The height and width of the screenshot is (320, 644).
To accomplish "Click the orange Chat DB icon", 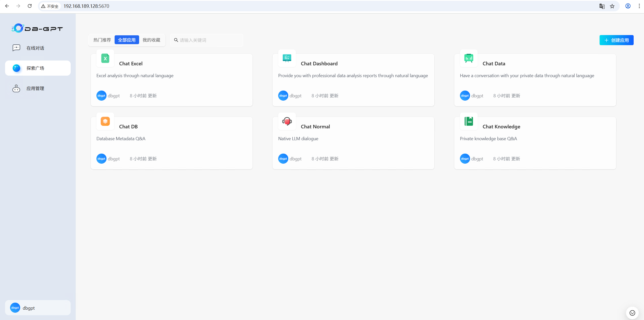I will [x=105, y=121].
